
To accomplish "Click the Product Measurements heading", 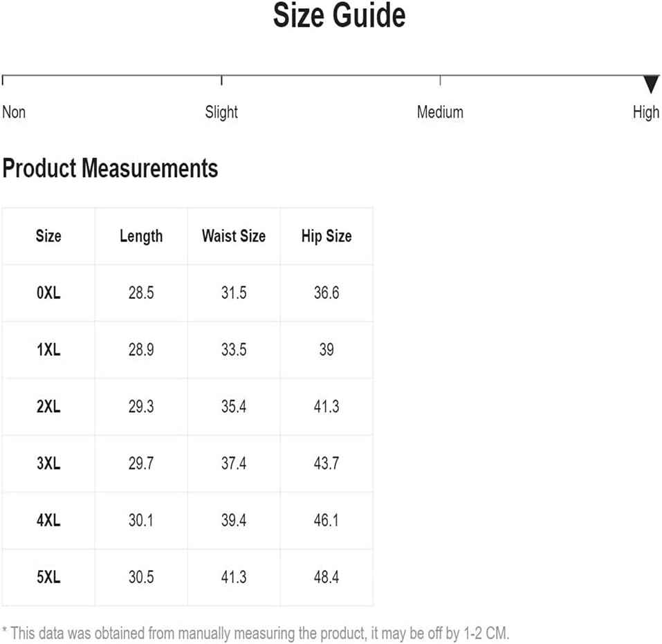I will click(110, 168).
